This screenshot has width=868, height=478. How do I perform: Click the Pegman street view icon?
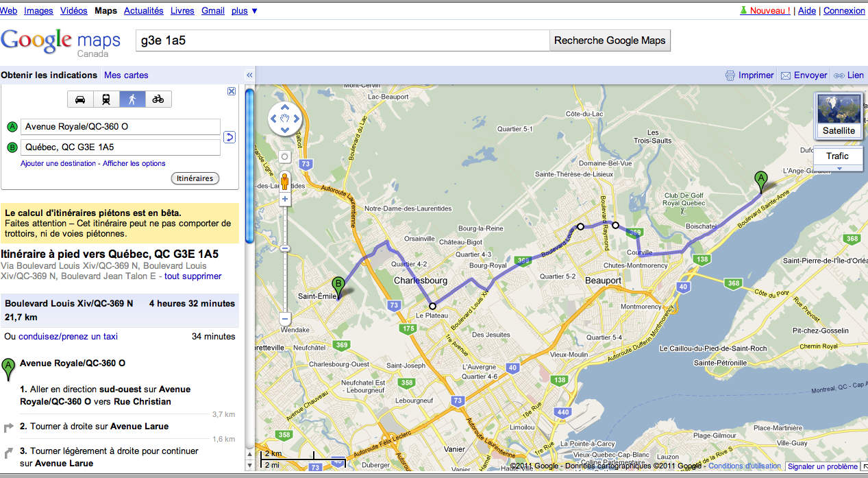tap(284, 182)
